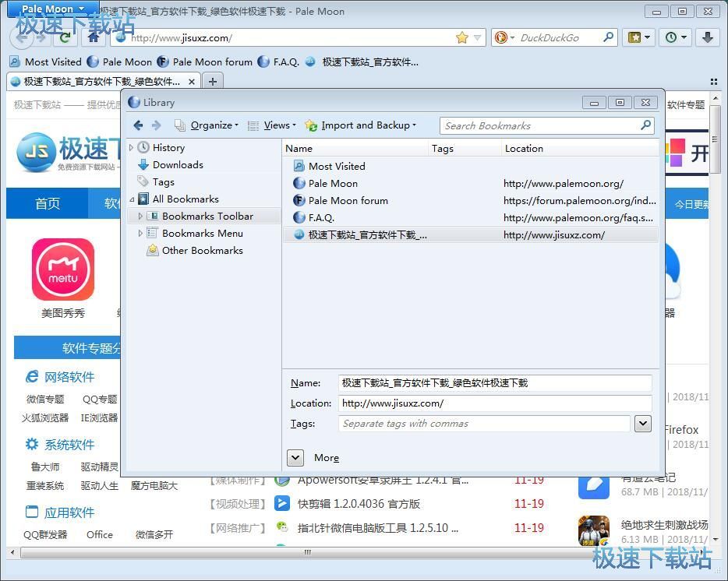Image resolution: width=728 pixels, height=581 pixels.
Task: Select the F.A.Q. bookmark row
Action: pyautogui.click(x=470, y=217)
